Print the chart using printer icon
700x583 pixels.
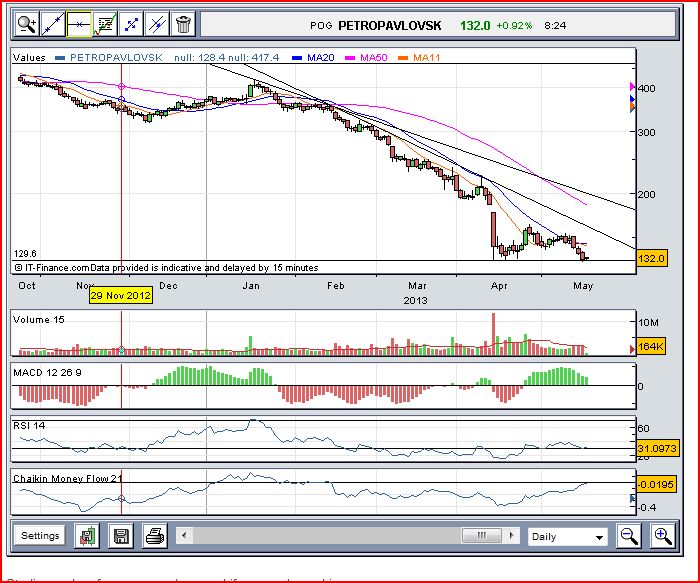tap(154, 536)
